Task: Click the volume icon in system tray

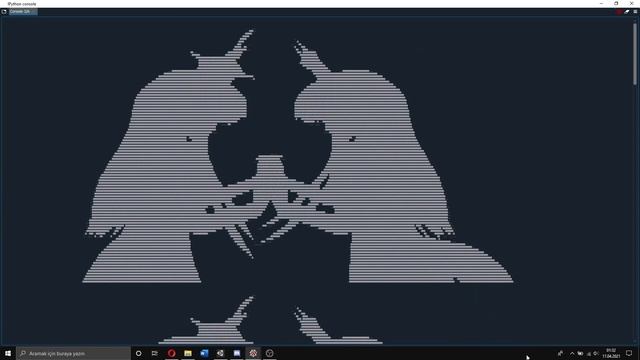Action: (596, 353)
